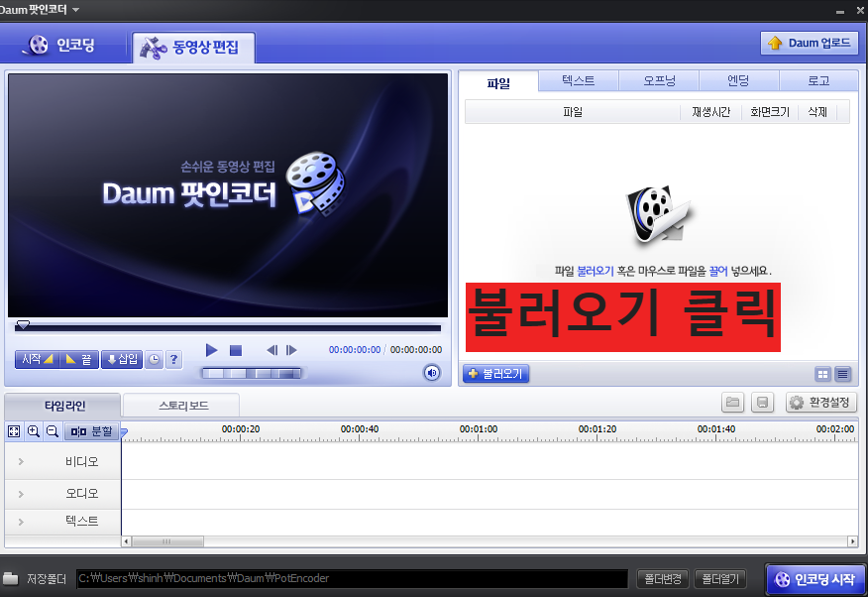Switch file list to detail list view

(x=842, y=375)
